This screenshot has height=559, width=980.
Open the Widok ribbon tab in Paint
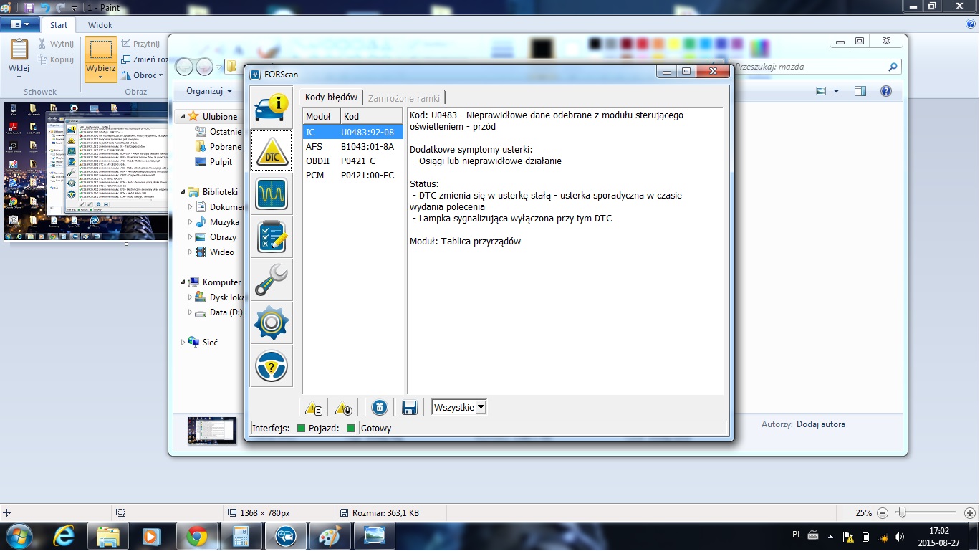(x=100, y=25)
